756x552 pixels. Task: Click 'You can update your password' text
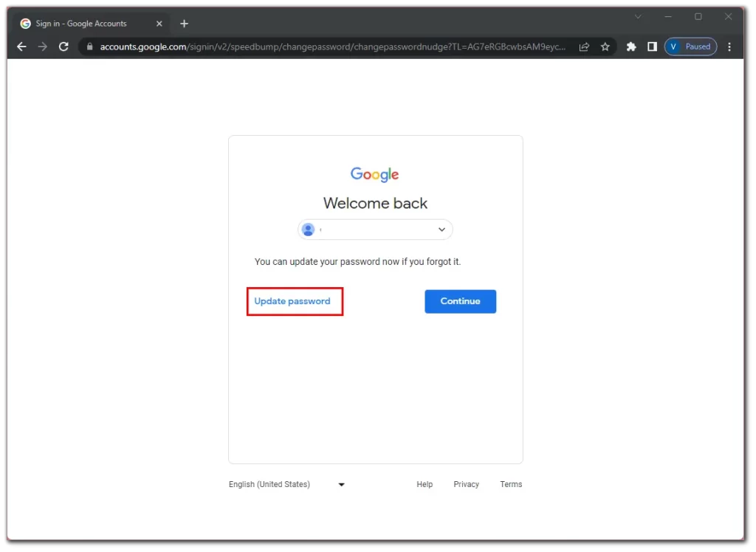358,262
